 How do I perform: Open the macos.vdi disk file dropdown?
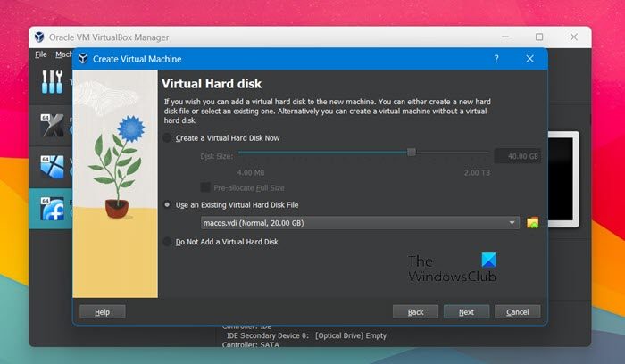(x=361, y=223)
